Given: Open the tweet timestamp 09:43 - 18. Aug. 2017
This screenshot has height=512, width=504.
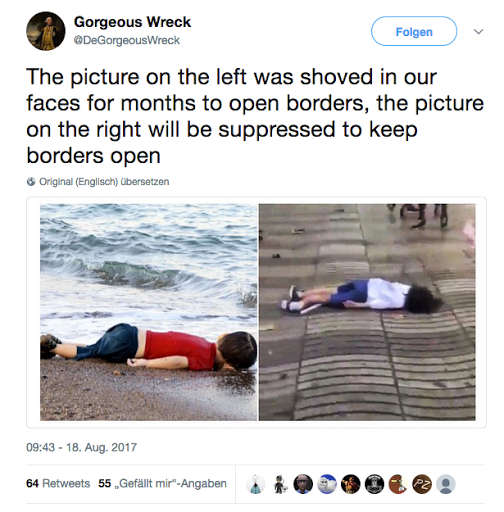Looking at the screenshot, I should [81, 447].
